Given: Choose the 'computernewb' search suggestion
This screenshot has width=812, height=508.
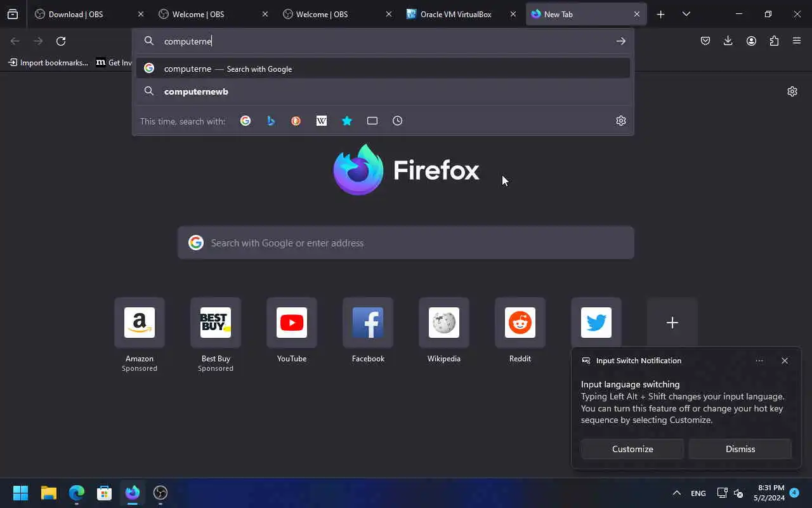Looking at the screenshot, I should tap(383, 91).
